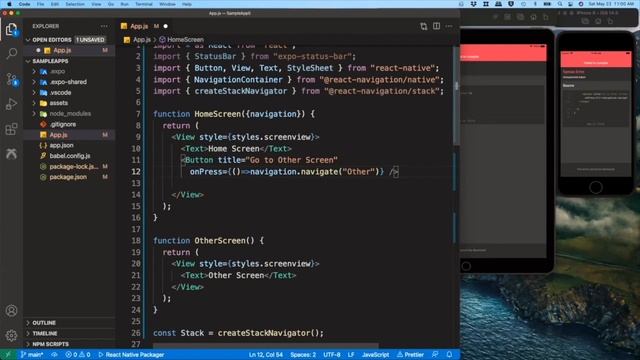
Task: Click the editor vertical scrollbar
Action: pos(456,95)
